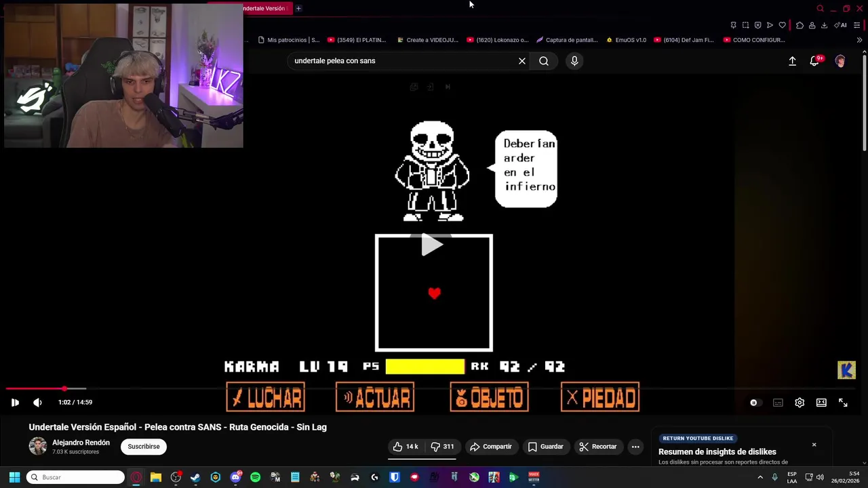Open the browser flow send icon
The width and height of the screenshot is (868, 488).
pyautogui.click(x=770, y=25)
